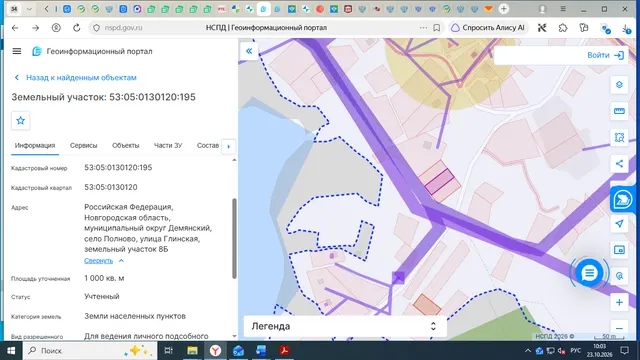
Task: Switch to the Информация tab
Action: click(x=35, y=145)
